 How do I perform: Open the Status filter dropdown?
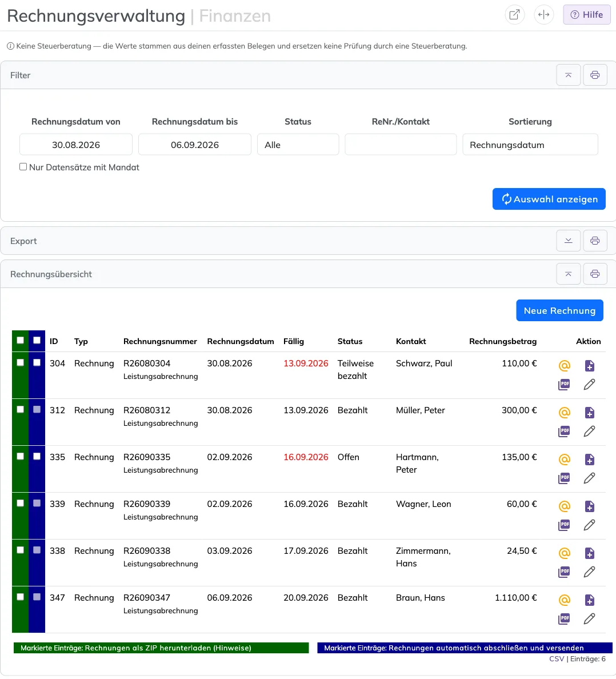coord(298,145)
